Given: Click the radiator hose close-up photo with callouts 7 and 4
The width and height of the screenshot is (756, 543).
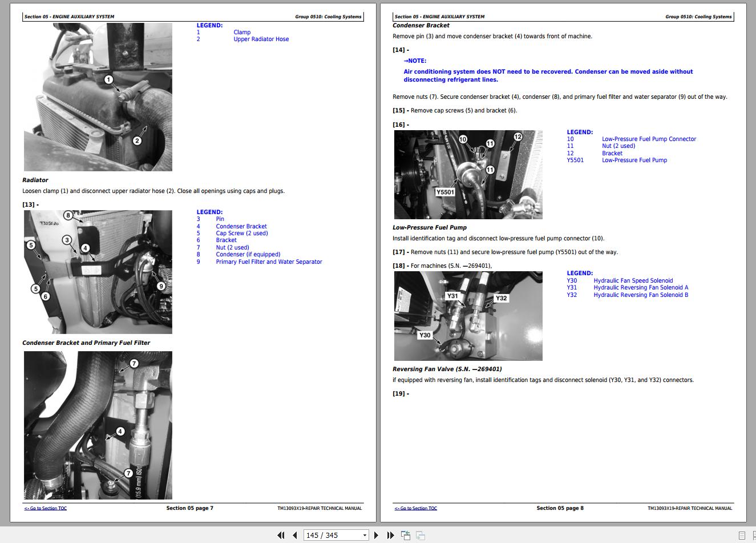Looking at the screenshot, I should tap(98, 425).
